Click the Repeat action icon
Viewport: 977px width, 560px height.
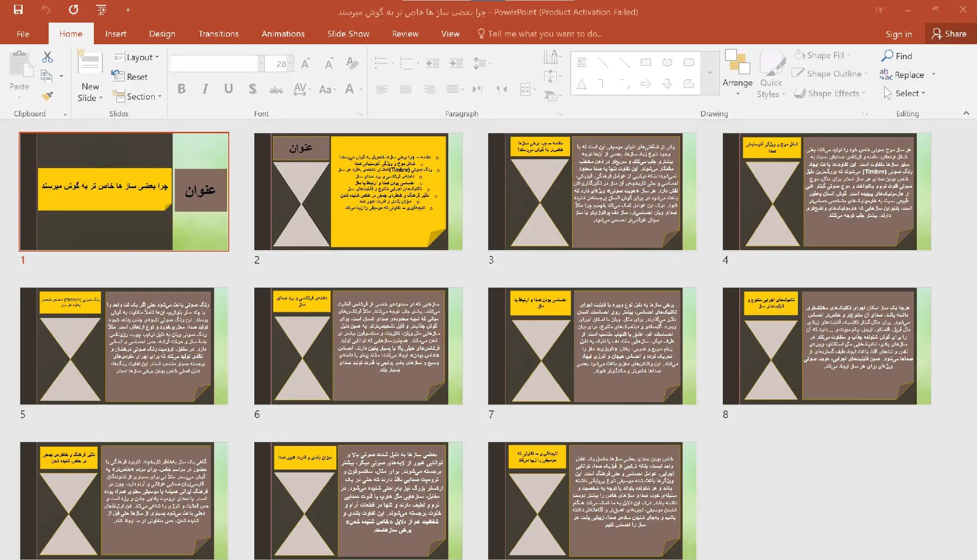click(x=74, y=9)
